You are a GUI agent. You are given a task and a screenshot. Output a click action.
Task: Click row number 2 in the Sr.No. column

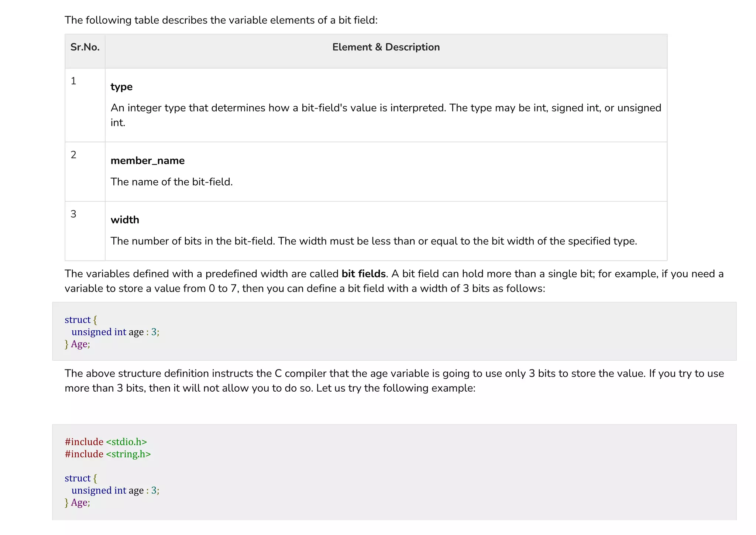[x=73, y=155]
